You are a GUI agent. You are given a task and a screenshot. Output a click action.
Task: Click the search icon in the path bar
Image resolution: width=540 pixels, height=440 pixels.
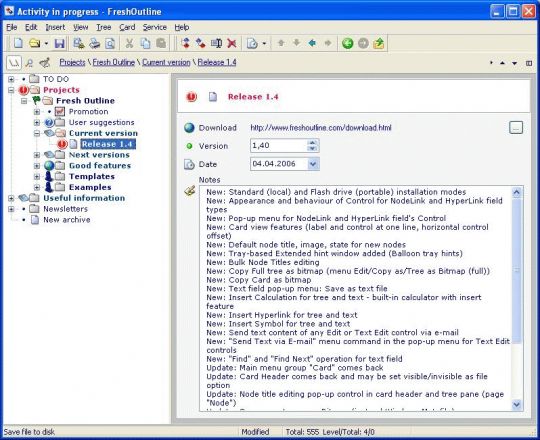30,63
